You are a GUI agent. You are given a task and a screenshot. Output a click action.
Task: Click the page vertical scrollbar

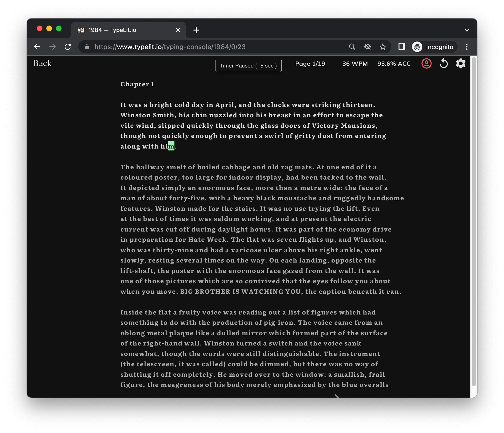pyautogui.click(x=473, y=219)
